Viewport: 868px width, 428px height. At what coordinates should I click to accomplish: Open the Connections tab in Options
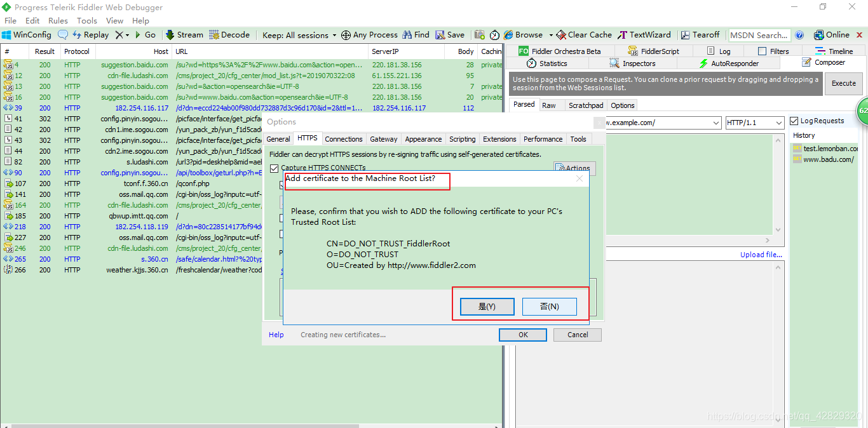(344, 139)
